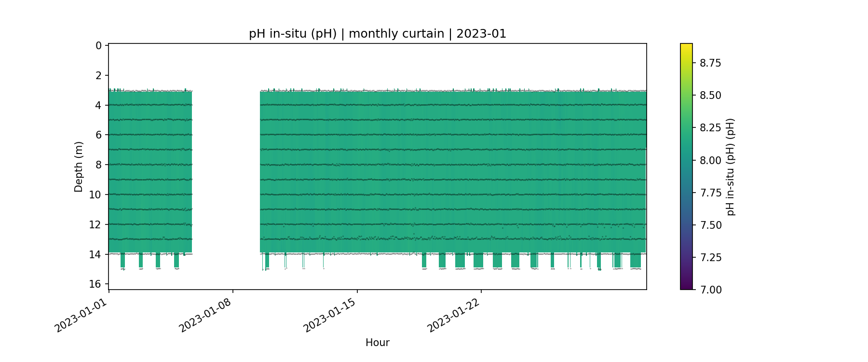The image size is (868, 362).
Task: Select the 2023-01-08 date tick label
Action: pos(205,315)
